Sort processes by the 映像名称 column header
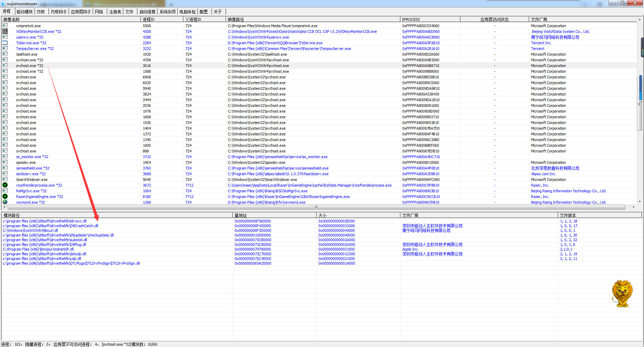 pos(71,19)
